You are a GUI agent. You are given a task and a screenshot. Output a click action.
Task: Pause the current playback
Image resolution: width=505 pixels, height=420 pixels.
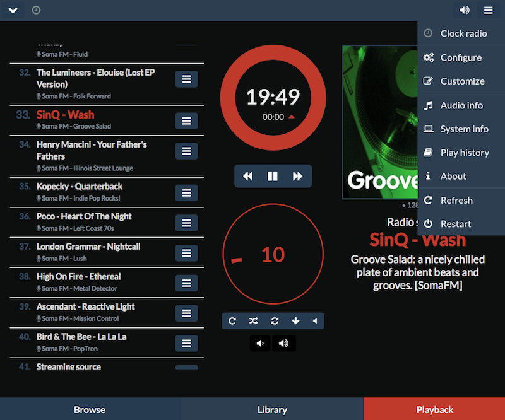pos(273,176)
